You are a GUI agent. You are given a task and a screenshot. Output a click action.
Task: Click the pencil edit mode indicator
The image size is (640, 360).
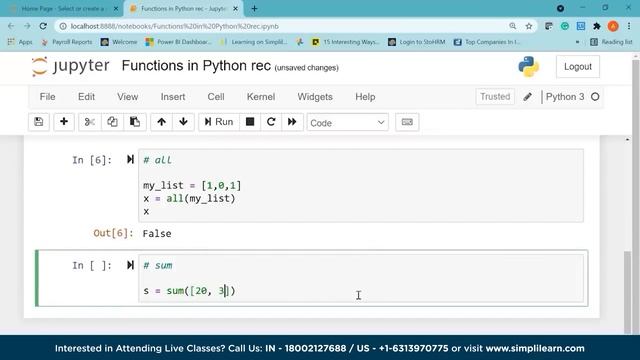point(527,97)
